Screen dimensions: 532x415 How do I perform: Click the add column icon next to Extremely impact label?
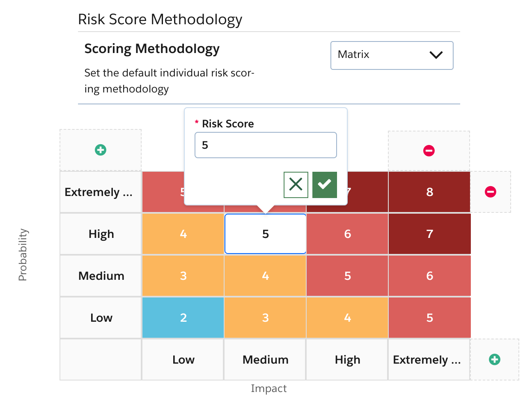[x=494, y=359]
